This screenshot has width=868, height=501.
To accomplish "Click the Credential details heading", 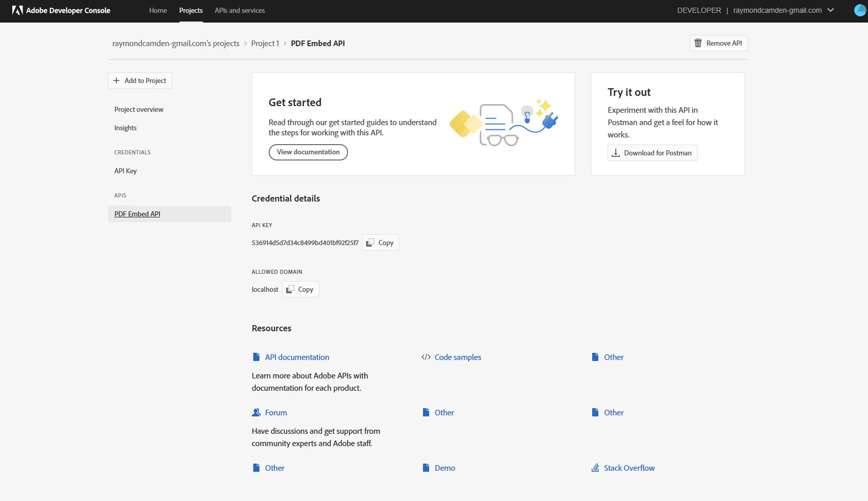I will [286, 198].
